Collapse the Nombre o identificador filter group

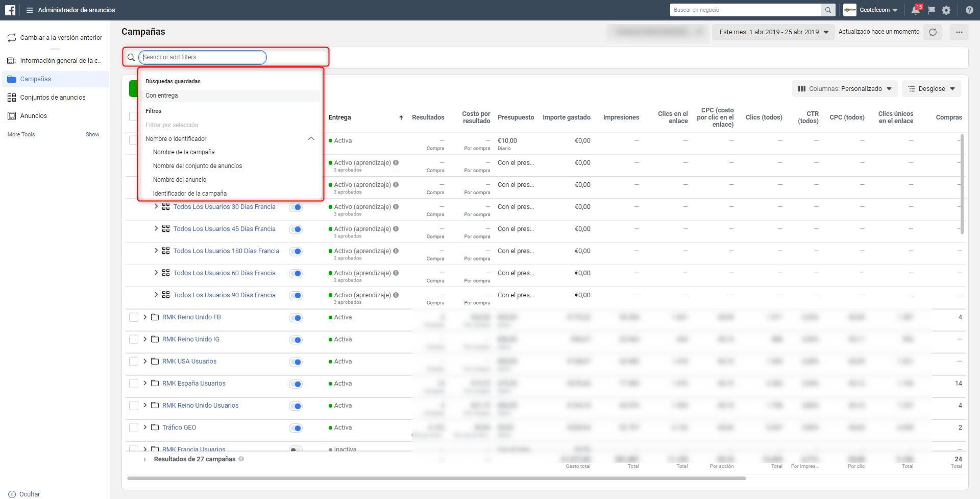point(311,139)
